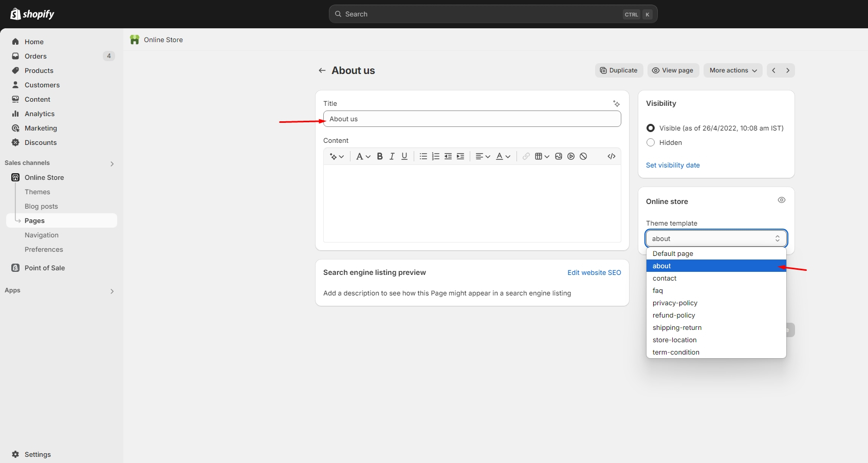The height and width of the screenshot is (463, 868).
Task: Insert a numbered list
Action: (x=435, y=156)
